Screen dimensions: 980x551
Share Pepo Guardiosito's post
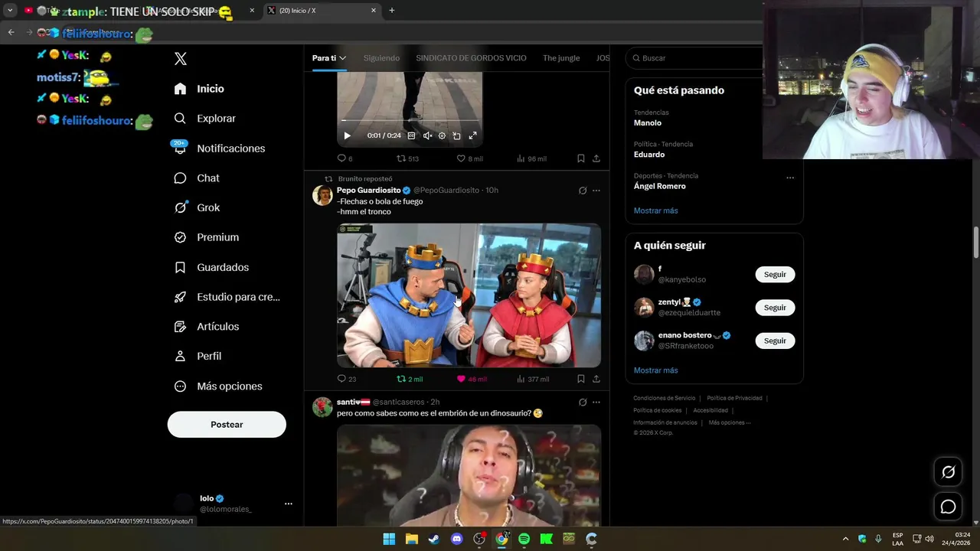(596, 379)
